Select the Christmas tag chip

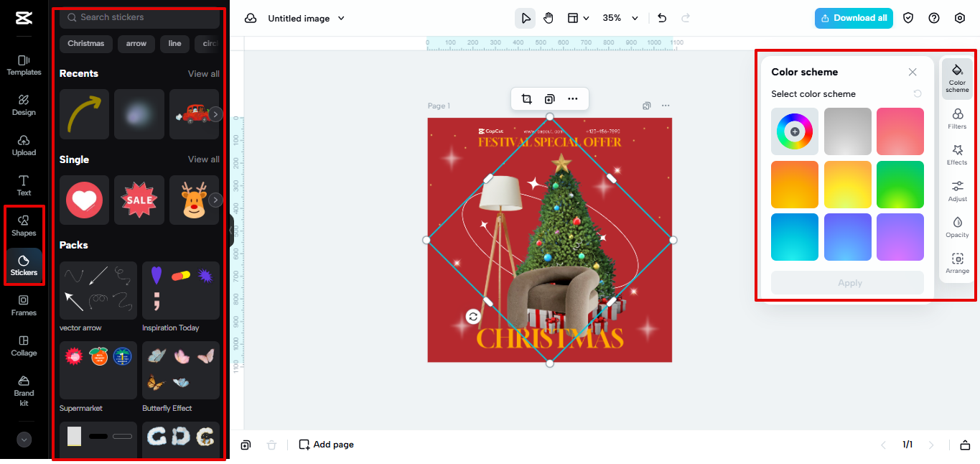point(85,44)
